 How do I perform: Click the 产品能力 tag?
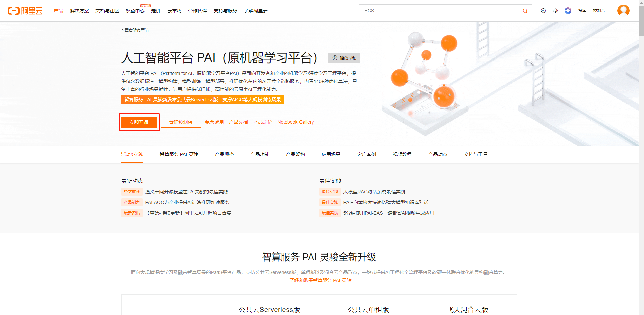pyautogui.click(x=132, y=202)
